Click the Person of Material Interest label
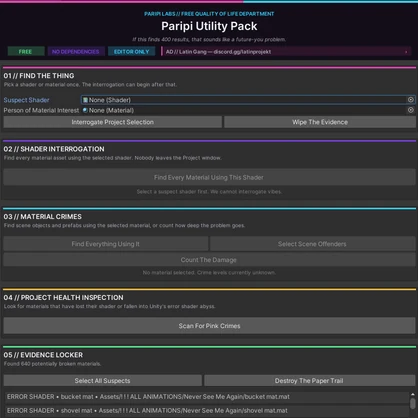The height and width of the screenshot is (418, 418). click(x=41, y=110)
